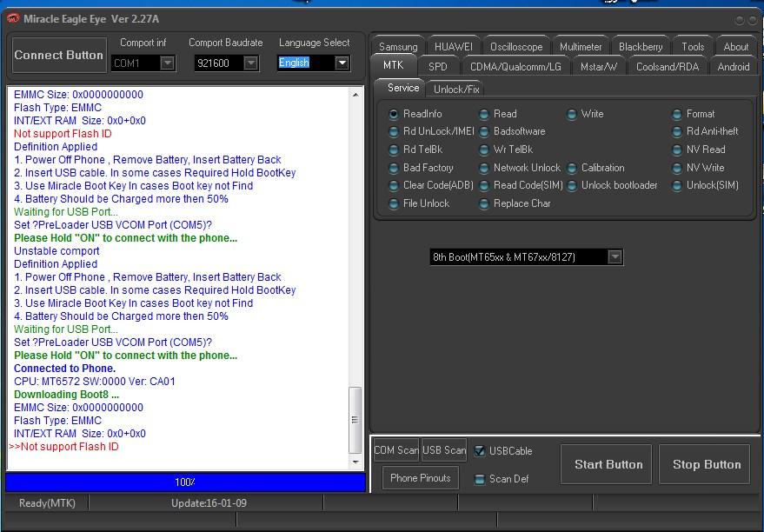Click the Update:16-01-09 status entry
Image resolution: width=764 pixels, height=532 pixels.
(x=209, y=502)
